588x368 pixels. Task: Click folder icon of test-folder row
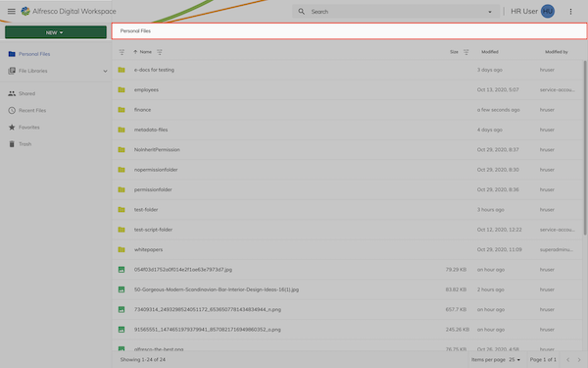(122, 210)
